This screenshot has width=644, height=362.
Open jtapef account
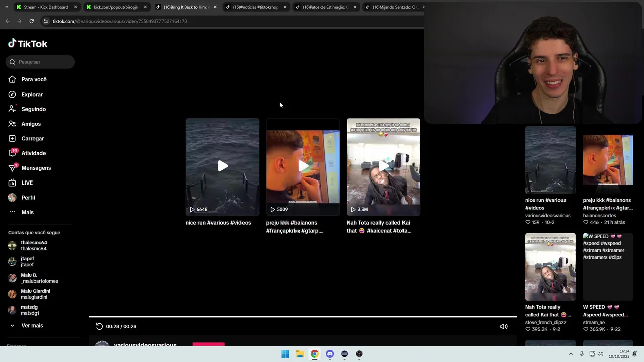coord(27,262)
